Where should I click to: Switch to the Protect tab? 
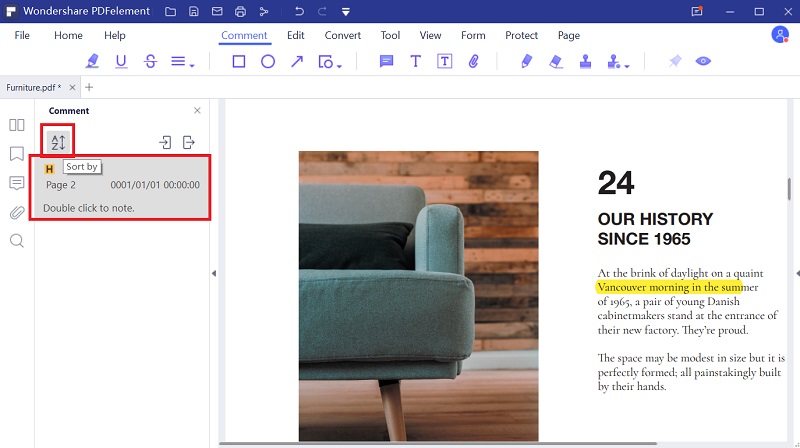coord(521,35)
